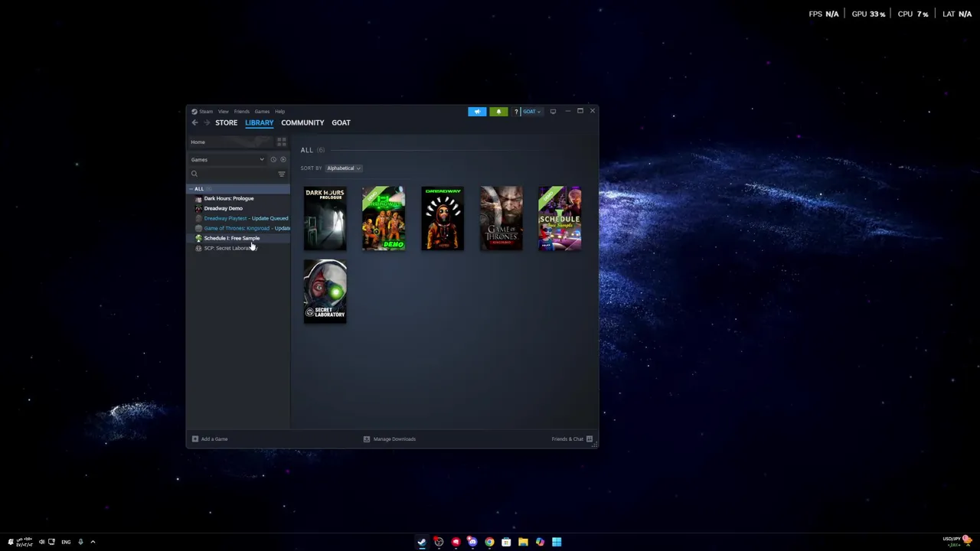Collapse the ALL games category

point(191,189)
